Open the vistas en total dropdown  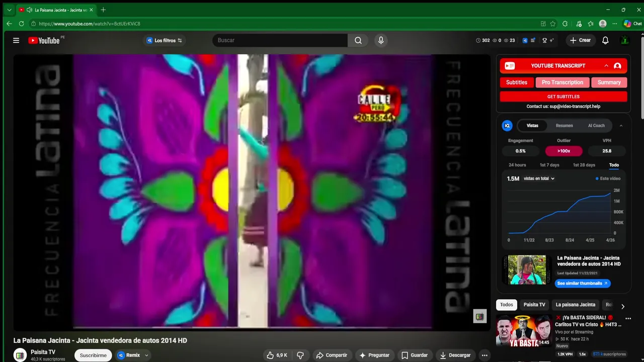539,178
